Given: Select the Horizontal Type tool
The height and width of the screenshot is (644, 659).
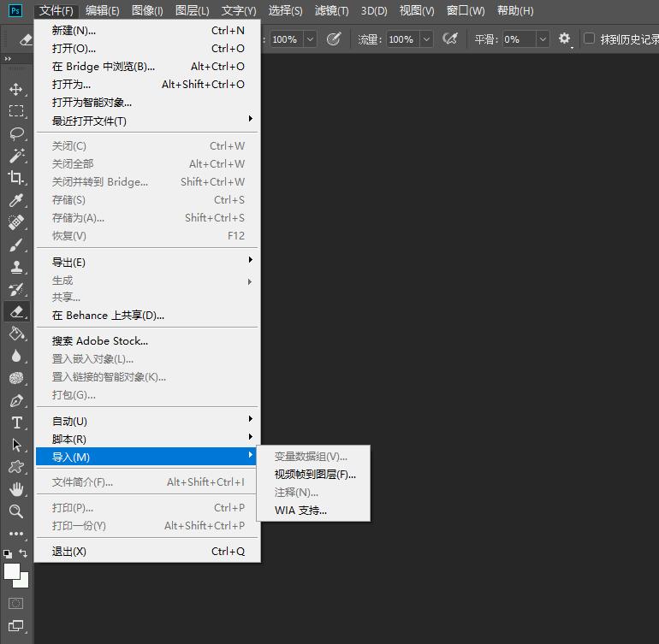Looking at the screenshot, I should point(15,422).
